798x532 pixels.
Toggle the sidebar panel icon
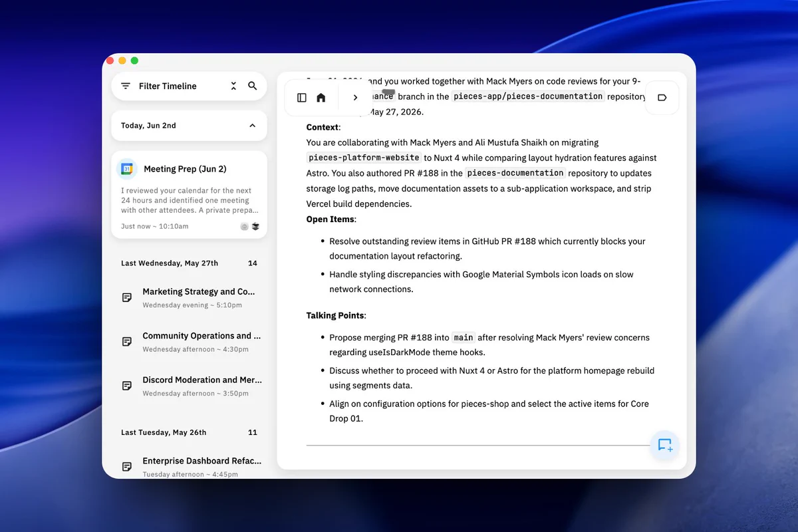coord(302,98)
